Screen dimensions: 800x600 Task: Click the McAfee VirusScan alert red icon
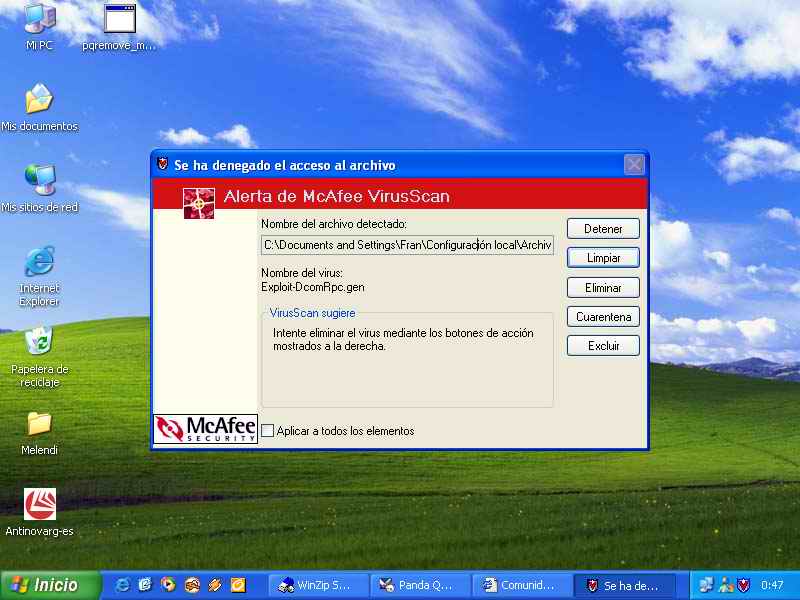click(199, 203)
